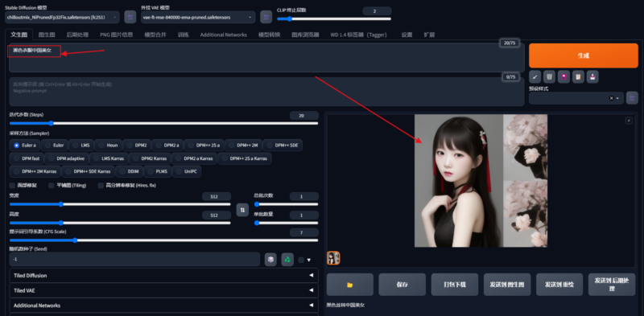
Task: Adjust the Steps slider
Action: (163, 123)
